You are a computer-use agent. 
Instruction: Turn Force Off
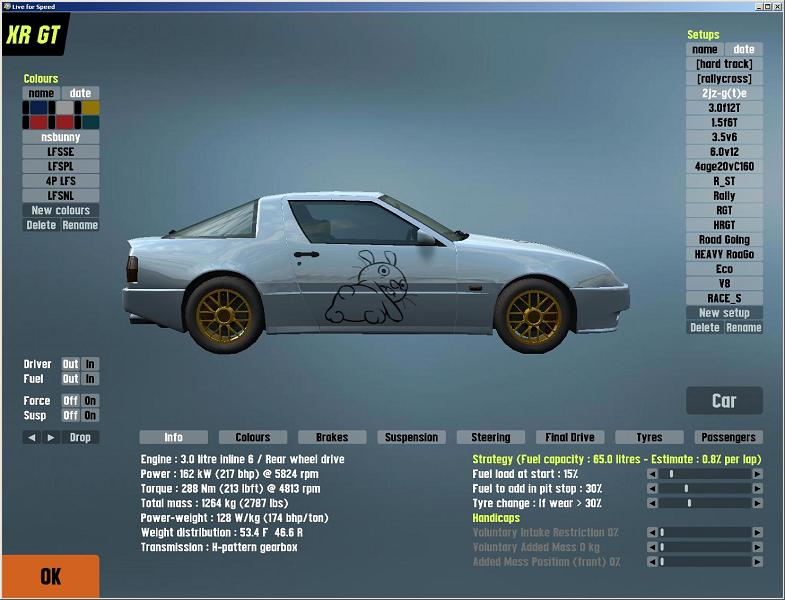[70, 401]
